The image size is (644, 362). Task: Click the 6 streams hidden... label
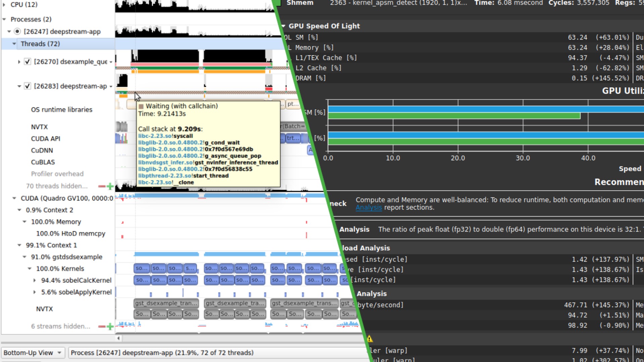pyautogui.click(x=61, y=326)
